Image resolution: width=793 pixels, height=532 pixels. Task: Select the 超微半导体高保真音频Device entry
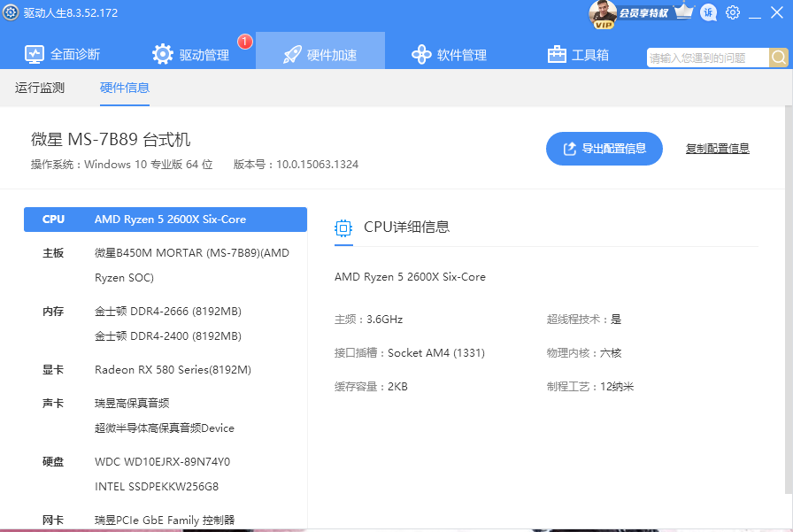165,428
